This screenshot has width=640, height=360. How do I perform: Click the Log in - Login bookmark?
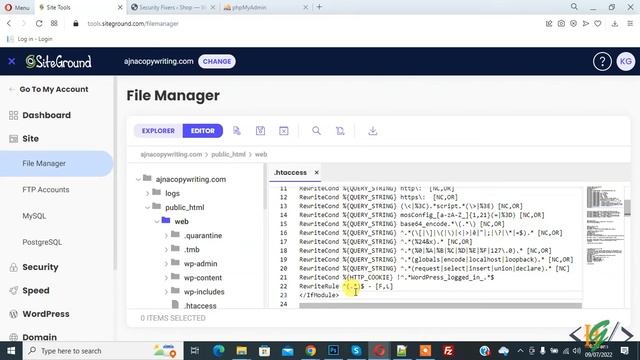(30, 39)
